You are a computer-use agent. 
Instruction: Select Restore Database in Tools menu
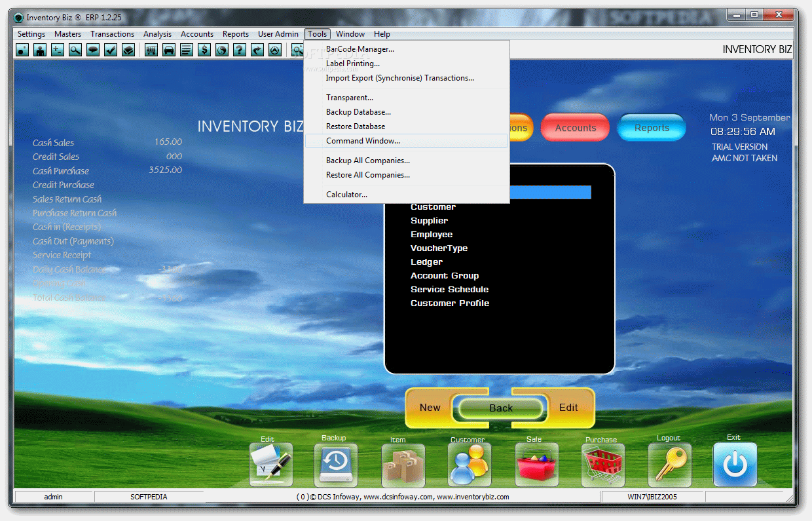point(407,126)
